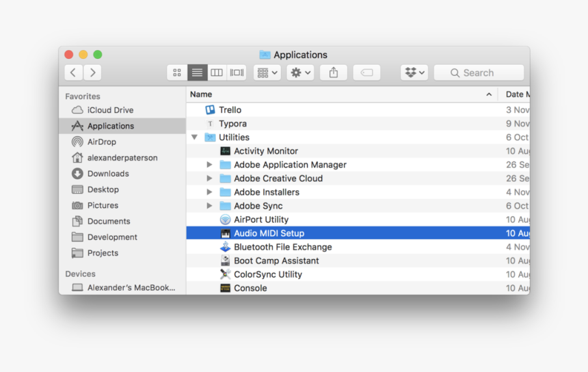Open iCloud Drive in the sidebar

coord(110,110)
